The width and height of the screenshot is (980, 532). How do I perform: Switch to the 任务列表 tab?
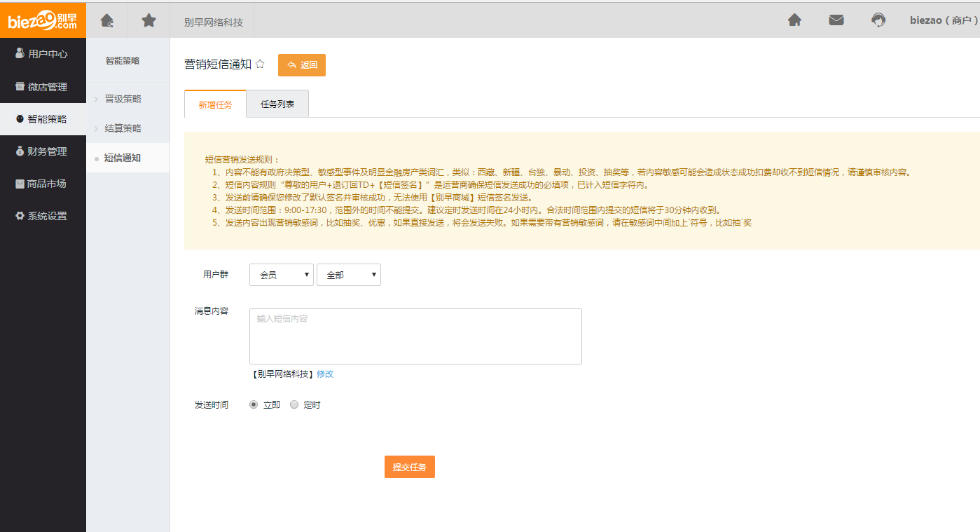[277, 104]
